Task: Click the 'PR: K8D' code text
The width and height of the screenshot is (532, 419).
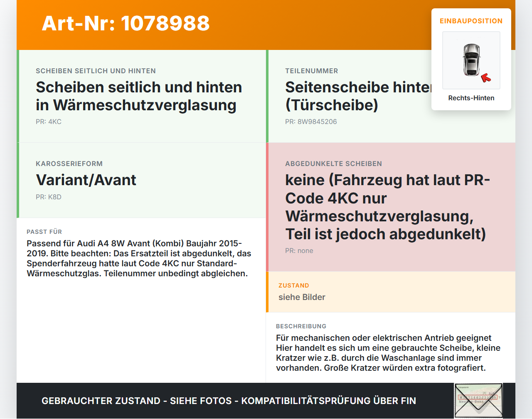Action: [x=49, y=197]
